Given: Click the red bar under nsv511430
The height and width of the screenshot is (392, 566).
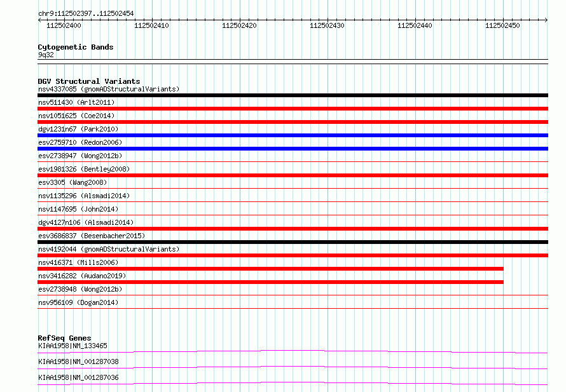Looking at the screenshot, I should 293,109.
